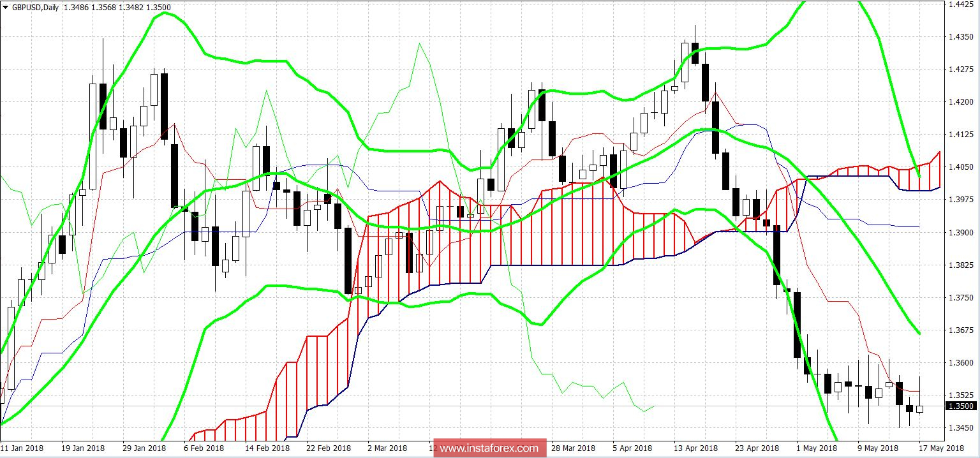This screenshot has height=458, width=980.
Task: Click the 1.3900 price axis label
Action: [x=961, y=232]
